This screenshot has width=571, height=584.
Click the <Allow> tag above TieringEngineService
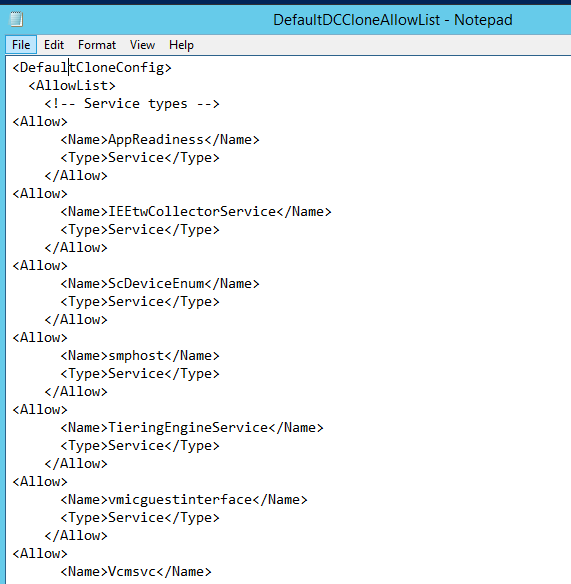tap(40, 410)
